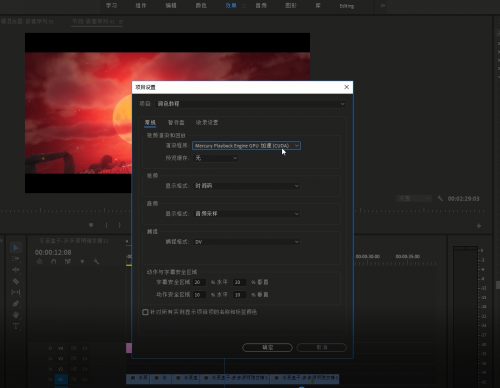Select the Pen tool
Image resolution: width=500 pixels, height=388 pixels.
16,304
